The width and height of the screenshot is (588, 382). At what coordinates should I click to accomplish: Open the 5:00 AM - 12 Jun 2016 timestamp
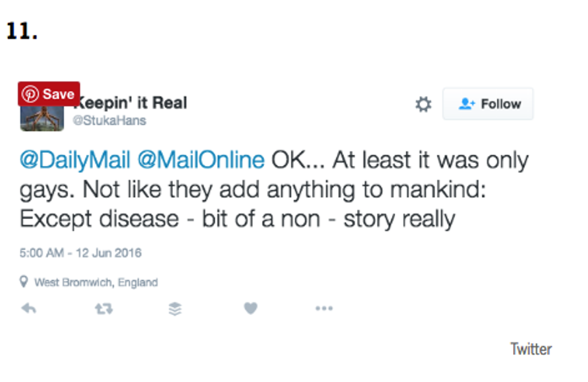click(80, 252)
